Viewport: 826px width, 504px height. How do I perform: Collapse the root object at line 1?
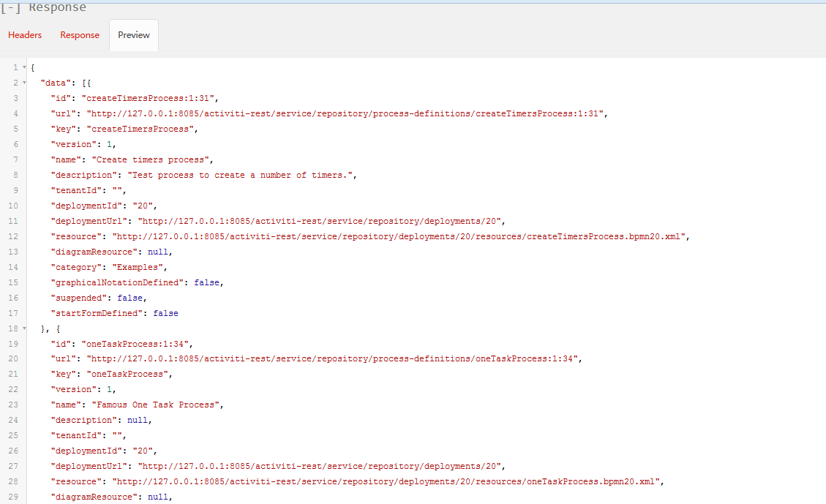pos(24,67)
